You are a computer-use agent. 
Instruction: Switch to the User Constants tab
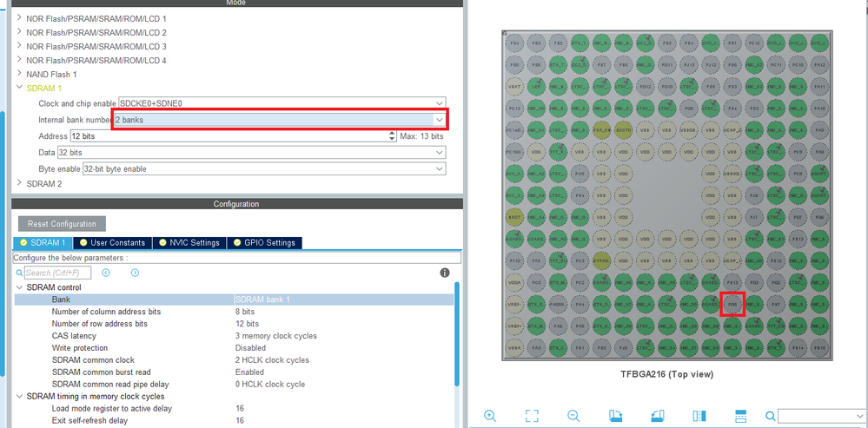pos(112,243)
